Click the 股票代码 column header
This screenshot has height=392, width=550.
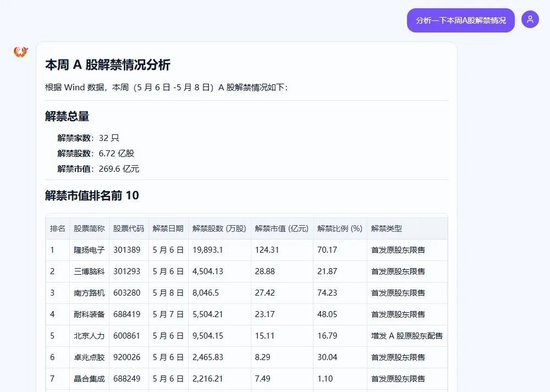click(x=128, y=229)
